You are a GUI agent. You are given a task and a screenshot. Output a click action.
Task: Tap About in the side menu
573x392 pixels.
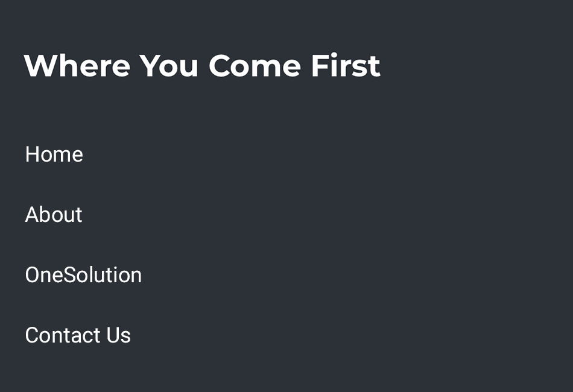(x=54, y=215)
